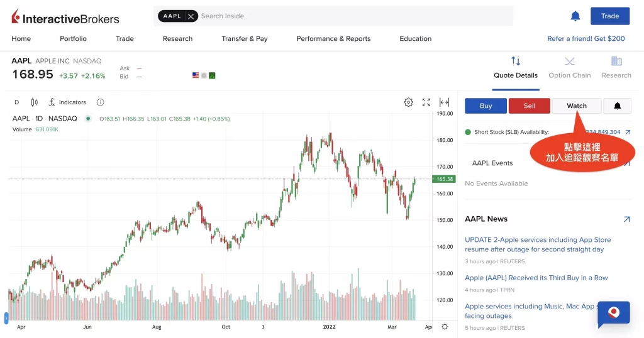This screenshot has height=338, width=644.
Task: Change the D chart interval
Action: click(x=17, y=102)
